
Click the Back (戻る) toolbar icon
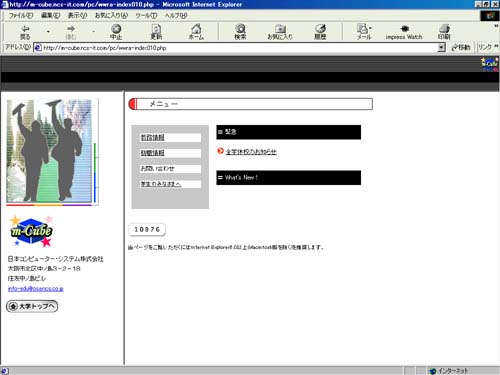coord(25,32)
